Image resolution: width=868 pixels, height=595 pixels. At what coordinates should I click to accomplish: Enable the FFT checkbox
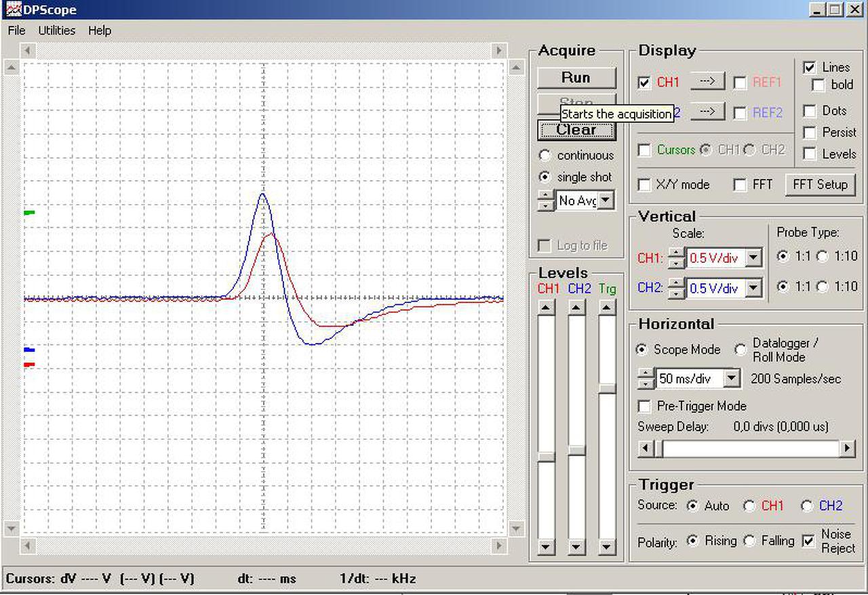coord(741,184)
